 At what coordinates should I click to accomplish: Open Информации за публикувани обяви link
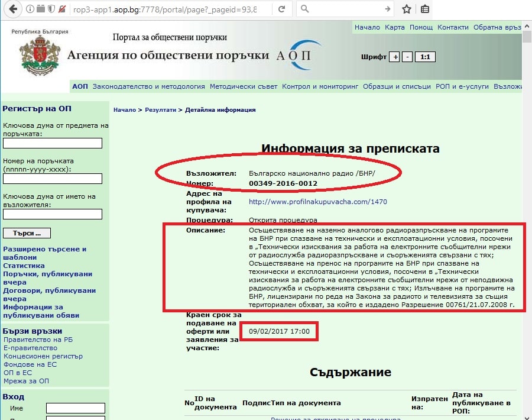tap(41, 311)
